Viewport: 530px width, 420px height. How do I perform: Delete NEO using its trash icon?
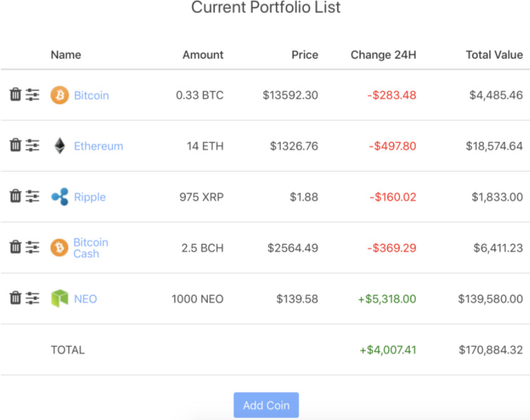pyautogui.click(x=15, y=298)
